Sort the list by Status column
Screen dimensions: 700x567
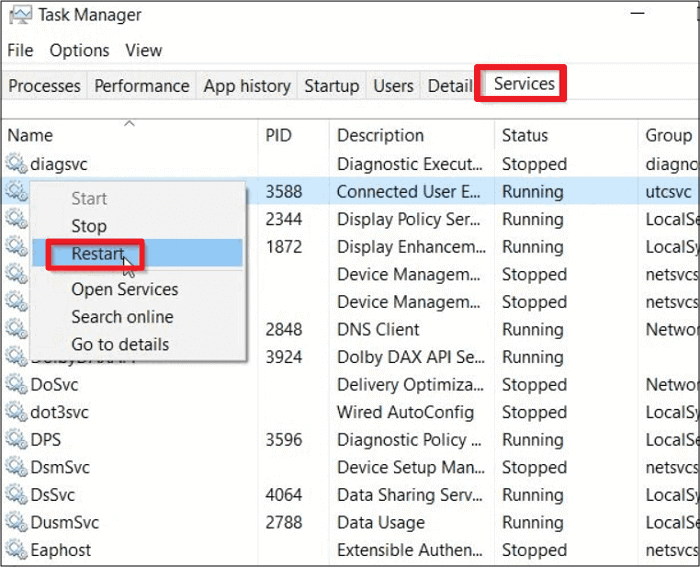pyautogui.click(x=525, y=135)
